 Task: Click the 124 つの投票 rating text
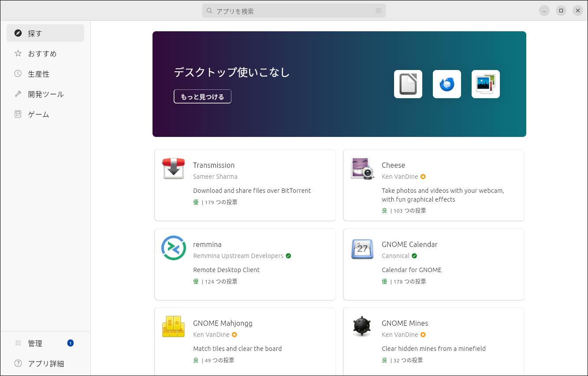[221, 281]
